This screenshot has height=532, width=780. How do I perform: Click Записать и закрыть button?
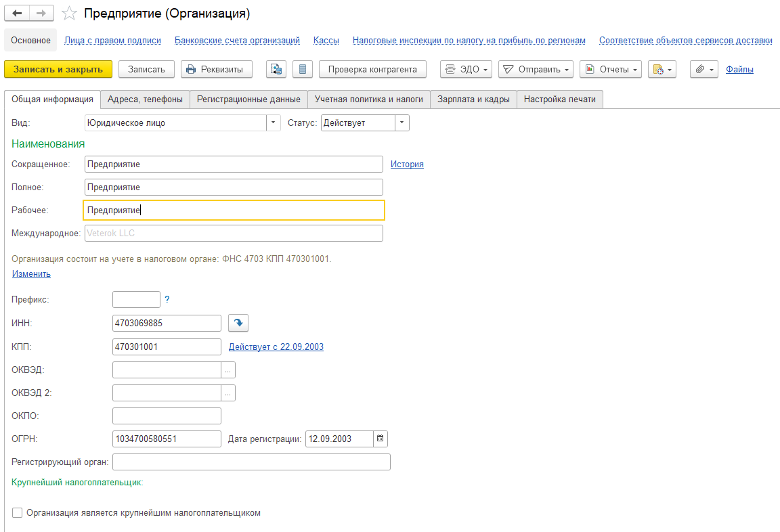[x=58, y=69]
